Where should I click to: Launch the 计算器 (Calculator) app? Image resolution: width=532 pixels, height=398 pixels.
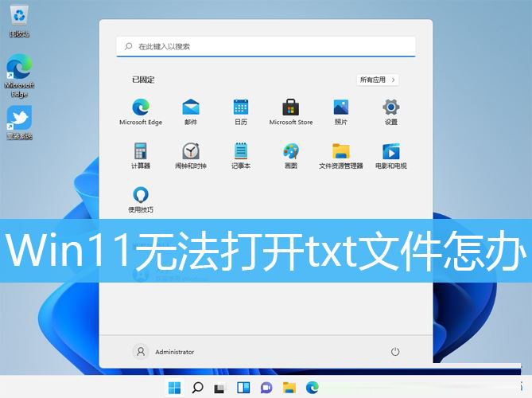pyautogui.click(x=141, y=155)
